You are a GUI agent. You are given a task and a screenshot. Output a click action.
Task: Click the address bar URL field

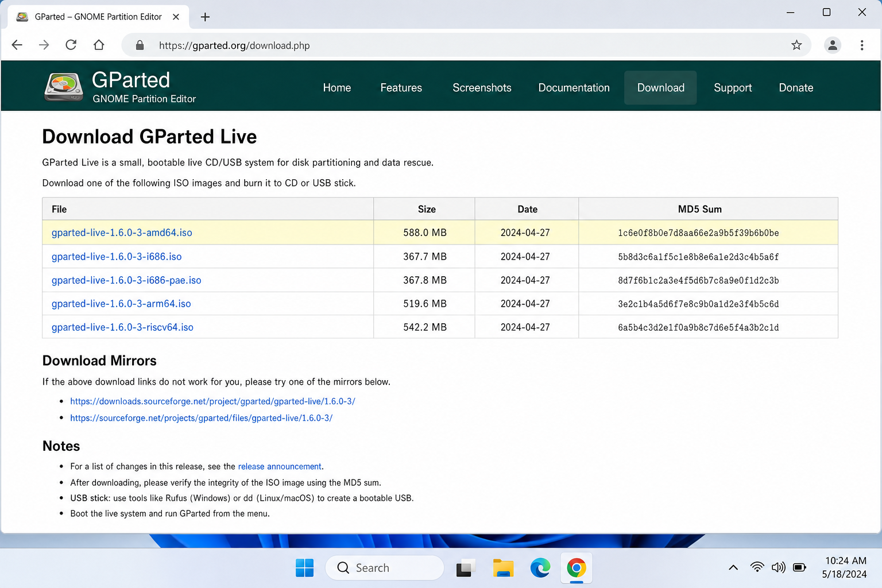pyautogui.click(x=466, y=45)
